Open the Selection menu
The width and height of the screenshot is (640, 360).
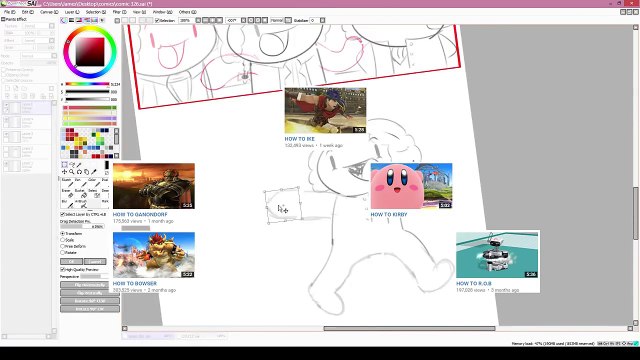96,12
